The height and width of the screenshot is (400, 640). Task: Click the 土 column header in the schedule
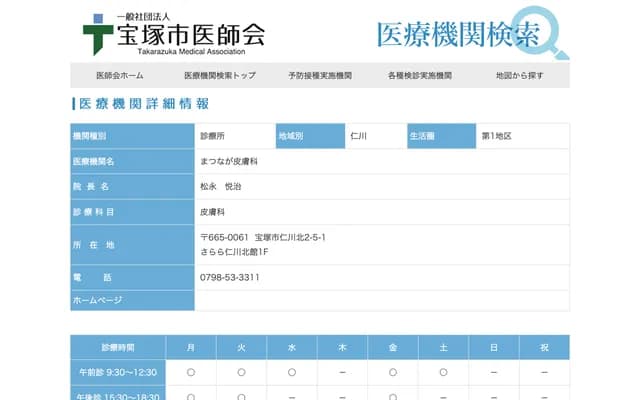tap(443, 347)
